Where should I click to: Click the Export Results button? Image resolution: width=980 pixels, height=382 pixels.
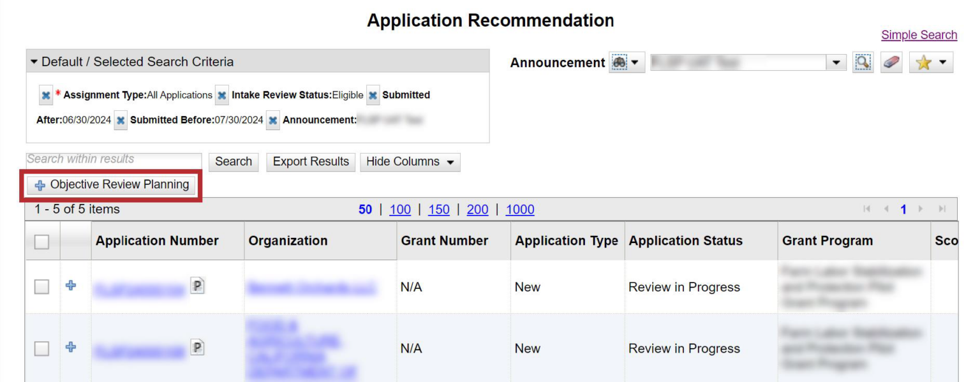click(x=311, y=162)
